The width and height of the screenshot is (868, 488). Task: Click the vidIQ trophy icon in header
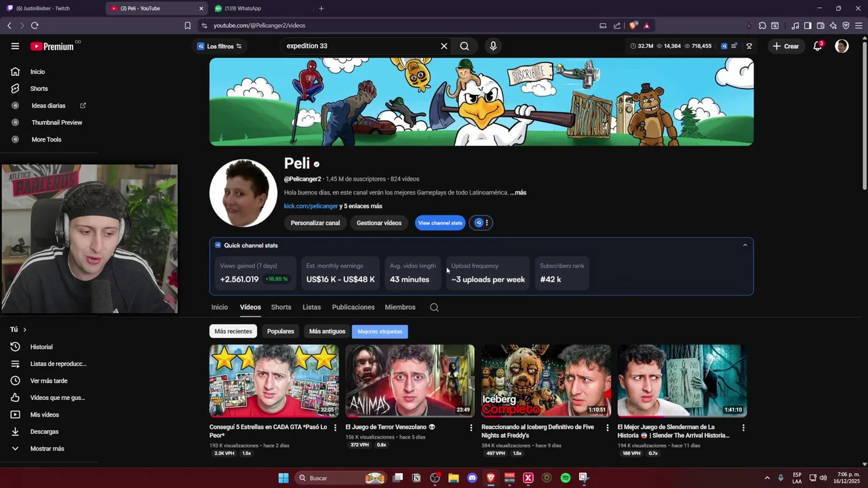(x=749, y=46)
